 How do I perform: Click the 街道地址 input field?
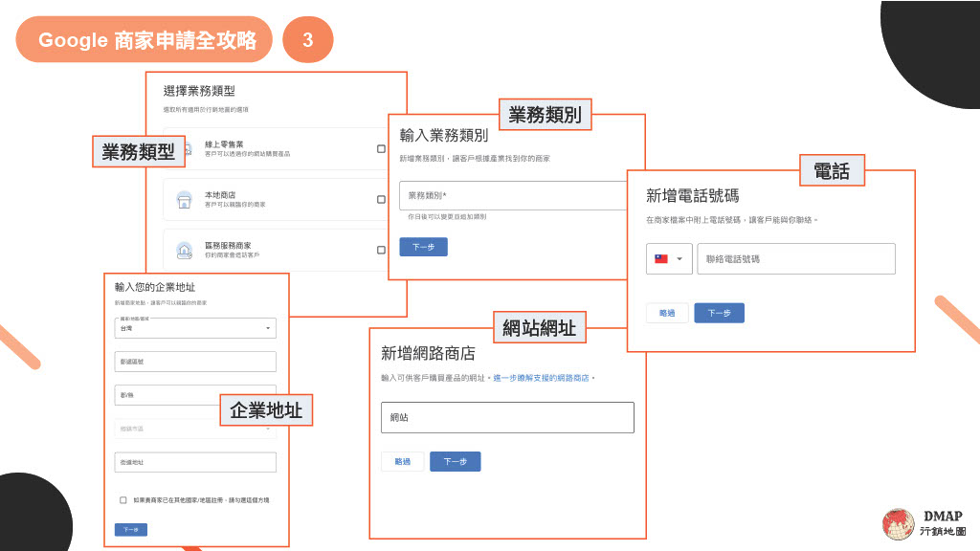pos(195,462)
